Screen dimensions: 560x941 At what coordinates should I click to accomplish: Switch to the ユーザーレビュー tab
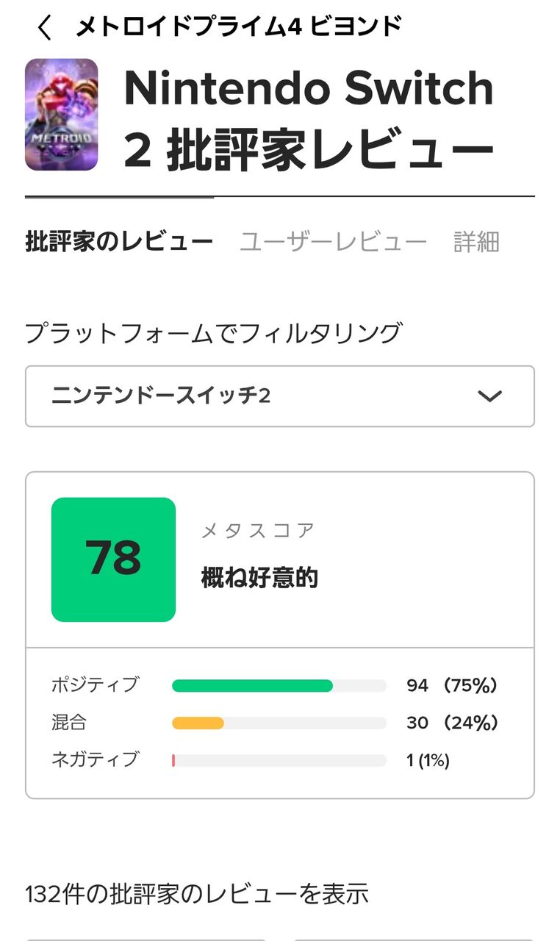[x=333, y=241]
